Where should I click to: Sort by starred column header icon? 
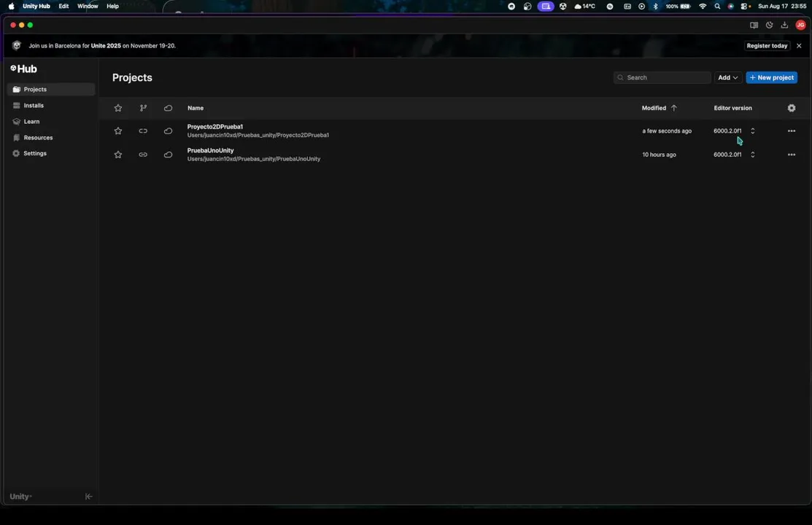(x=118, y=108)
